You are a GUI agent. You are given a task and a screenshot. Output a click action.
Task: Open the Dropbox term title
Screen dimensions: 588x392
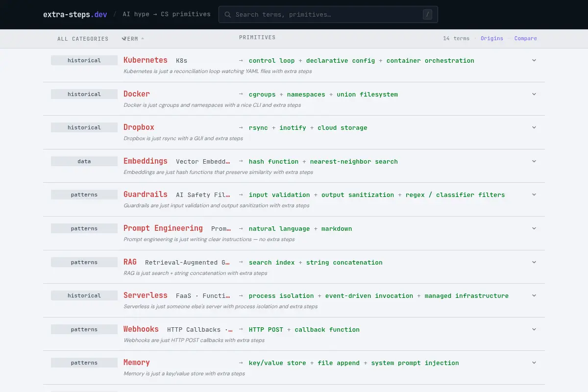tap(139, 127)
